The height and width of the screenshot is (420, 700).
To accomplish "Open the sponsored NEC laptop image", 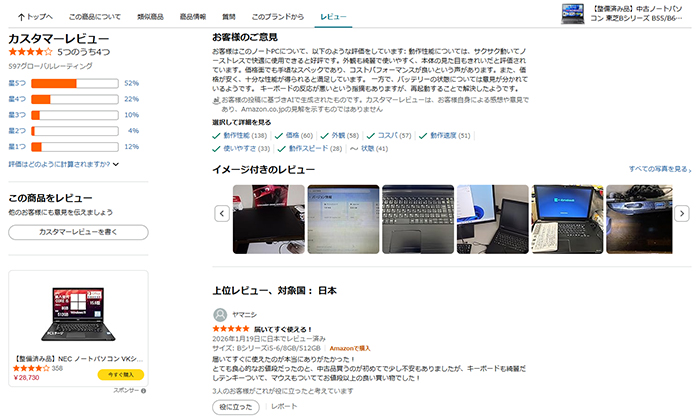I will (78, 315).
